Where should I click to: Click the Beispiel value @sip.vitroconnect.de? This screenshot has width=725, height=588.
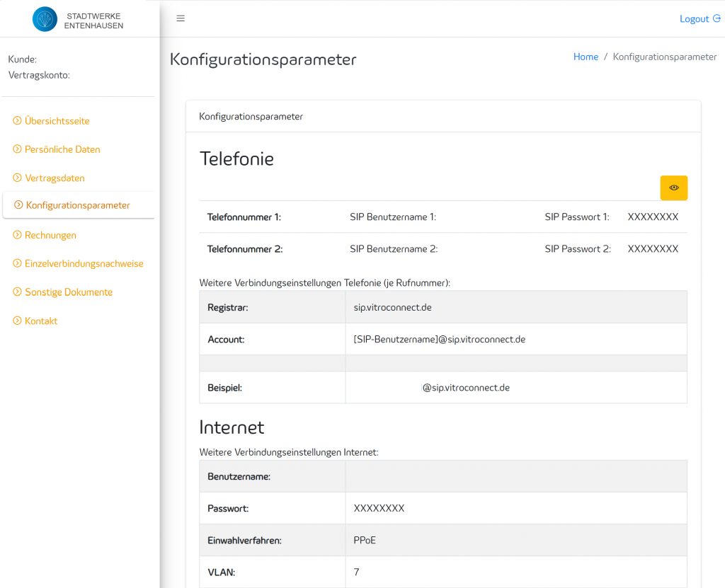point(466,388)
